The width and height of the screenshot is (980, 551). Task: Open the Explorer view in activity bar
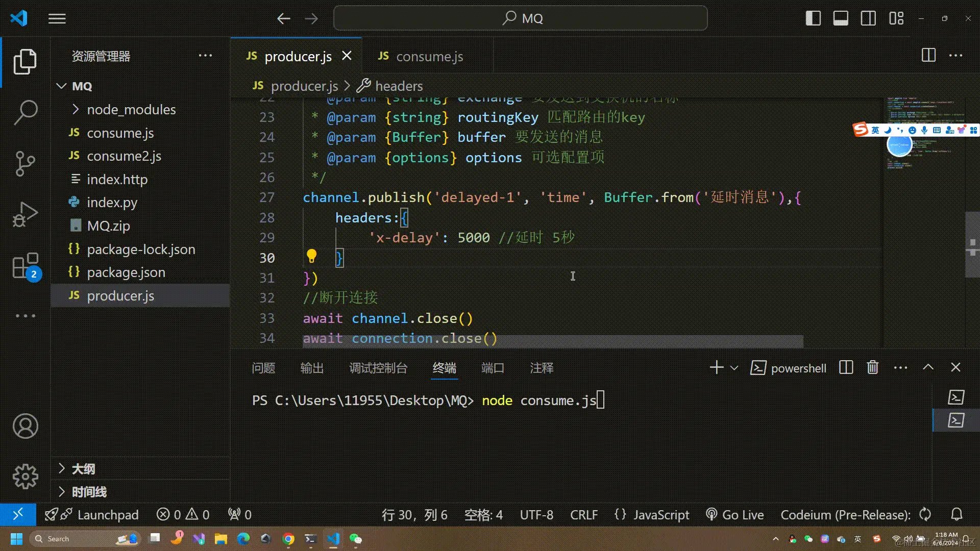click(x=25, y=62)
